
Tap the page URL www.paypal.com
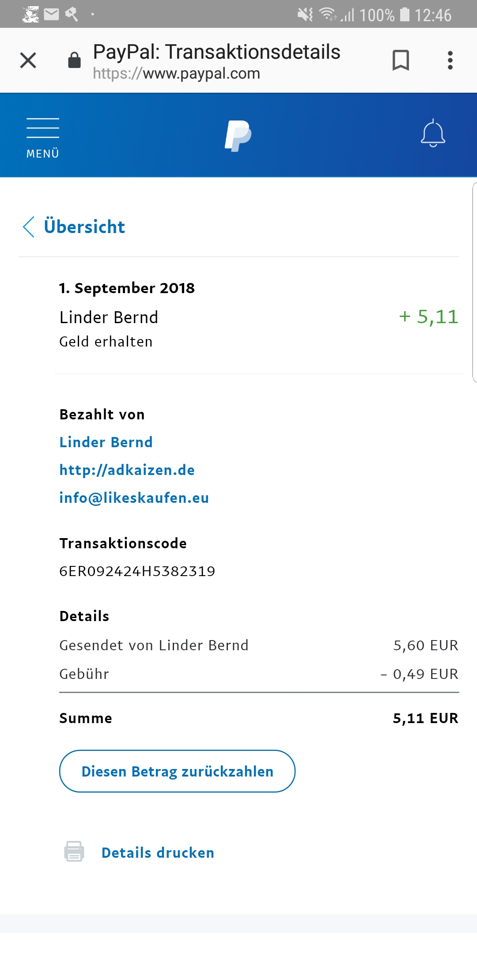coord(177,73)
